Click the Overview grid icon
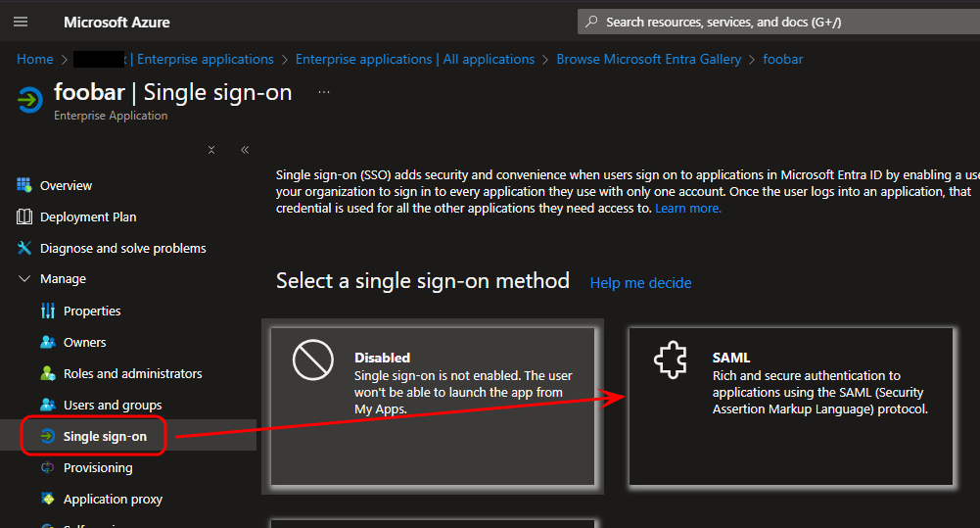 (24, 185)
